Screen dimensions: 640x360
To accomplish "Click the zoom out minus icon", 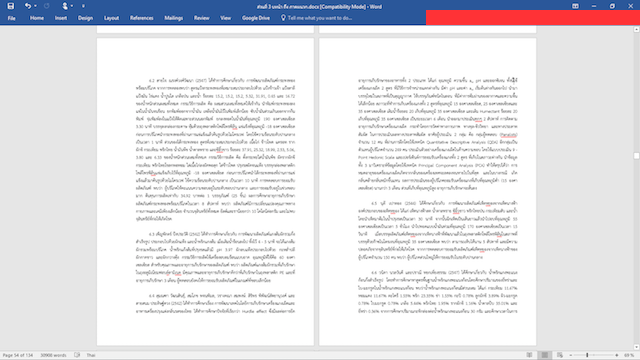I will (571, 355).
